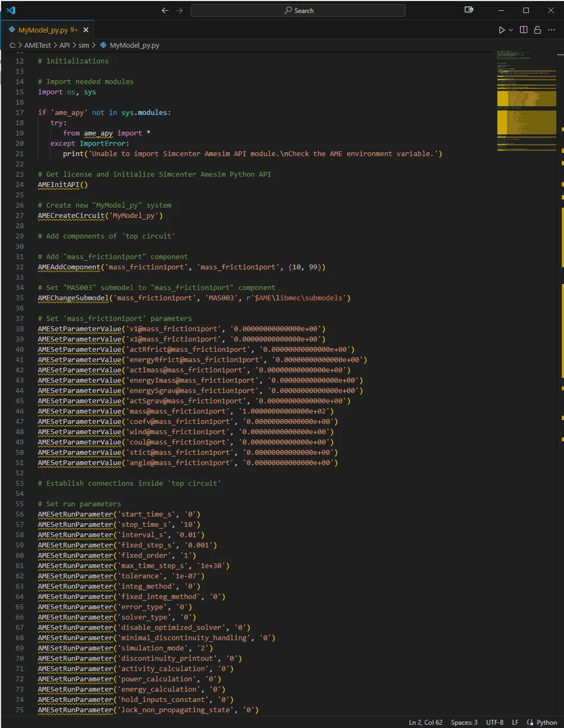Screen dimensions: 564x728
Task: Close the MyModel_py.py tab
Action: (x=86, y=30)
